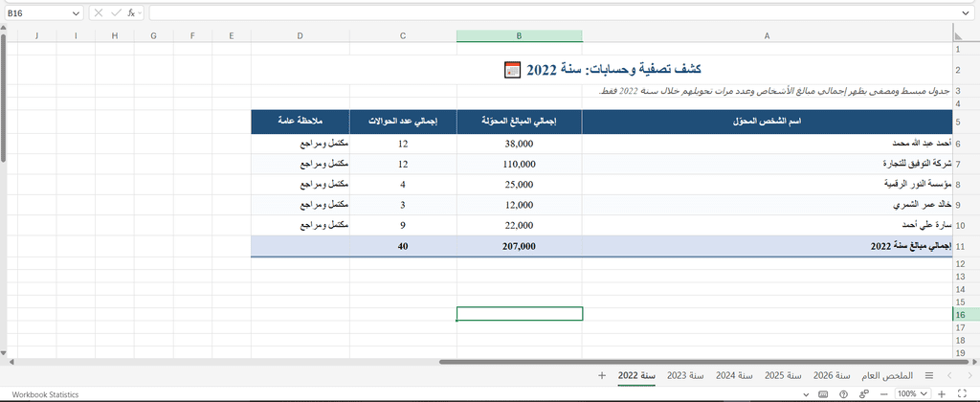This screenshot has height=402, width=980.
Task: Expand the fx function dropdown arrow
Action: coord(140,12)
